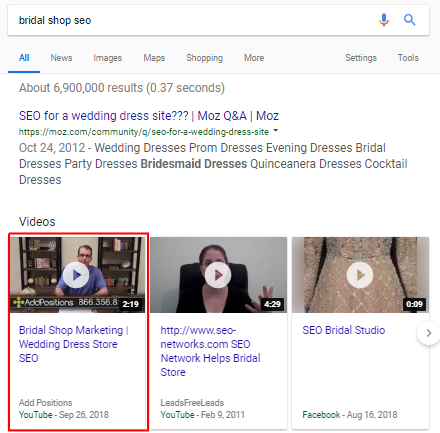
Task: Expand the dropdown arrow next to moz.com URL
Action: [x=275, y=131]
